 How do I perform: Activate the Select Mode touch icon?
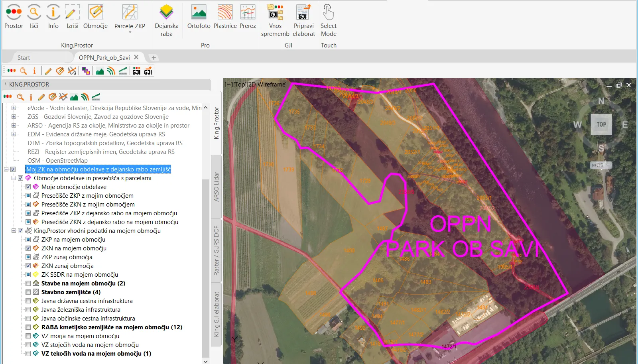click(x=328, y=13)
